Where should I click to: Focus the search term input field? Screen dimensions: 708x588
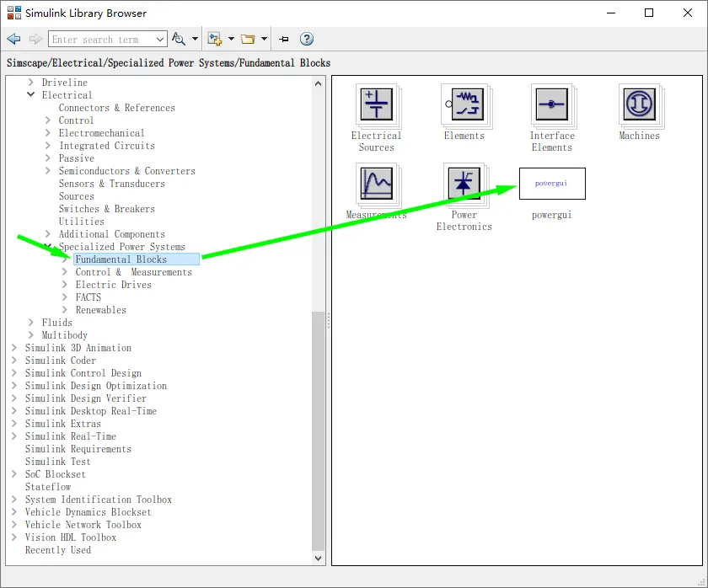(x=101, y=40)
